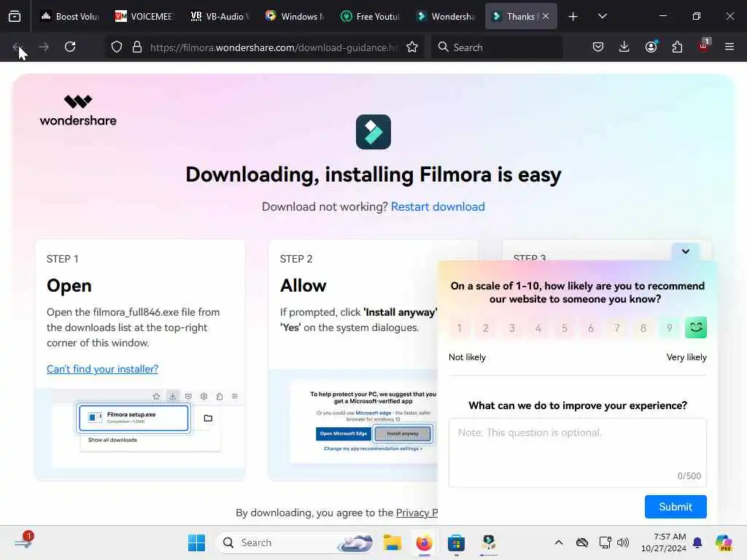Open Firefox application hamburger menu

729,47
